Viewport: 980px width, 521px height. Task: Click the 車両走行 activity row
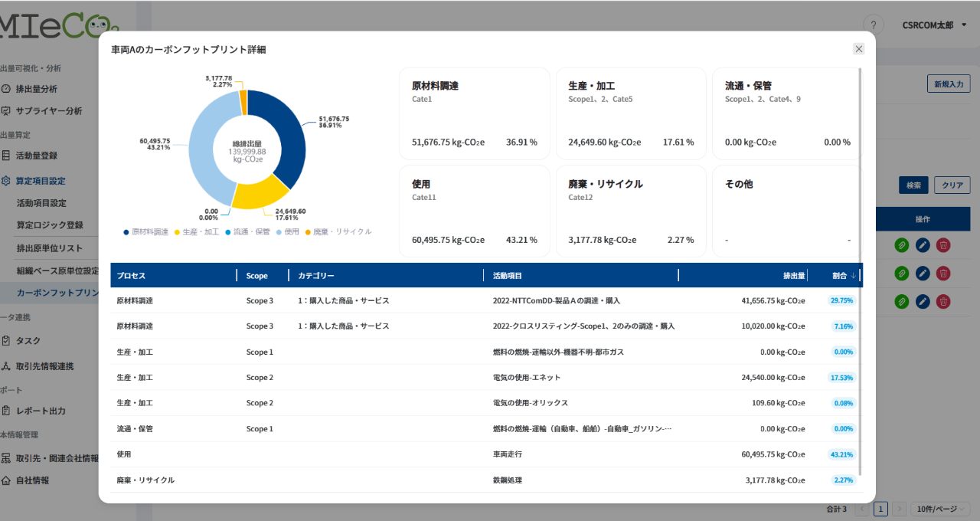pyautogui.click(x=486, y=454)
